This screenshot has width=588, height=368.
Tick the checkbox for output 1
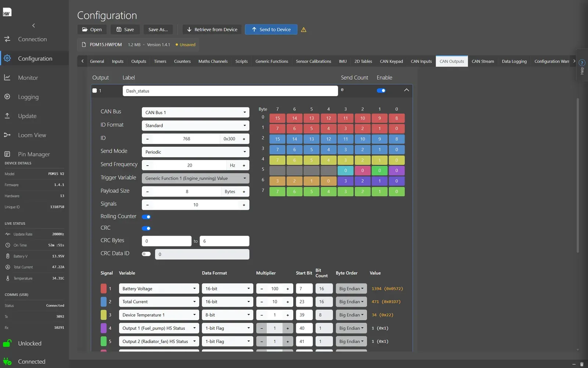(94, 91)
